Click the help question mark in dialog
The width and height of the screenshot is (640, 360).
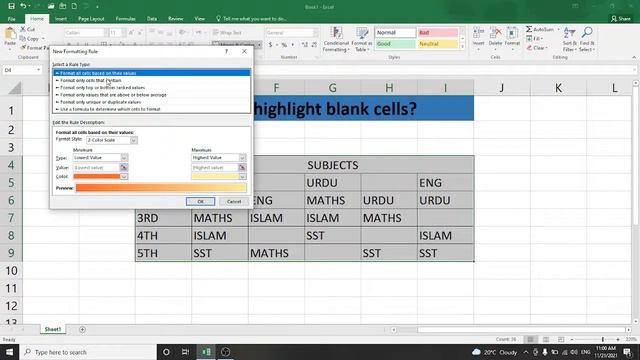pos(227,51)
